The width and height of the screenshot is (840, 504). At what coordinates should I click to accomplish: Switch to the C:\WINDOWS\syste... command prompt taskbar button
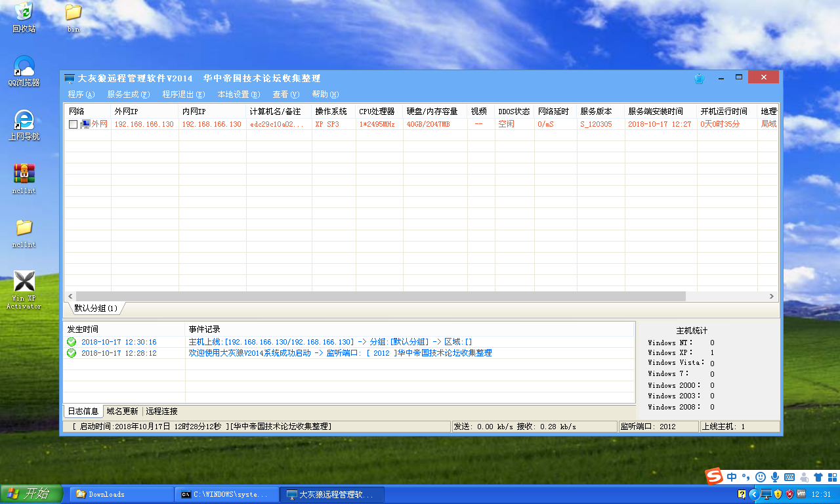click(227, 494)
